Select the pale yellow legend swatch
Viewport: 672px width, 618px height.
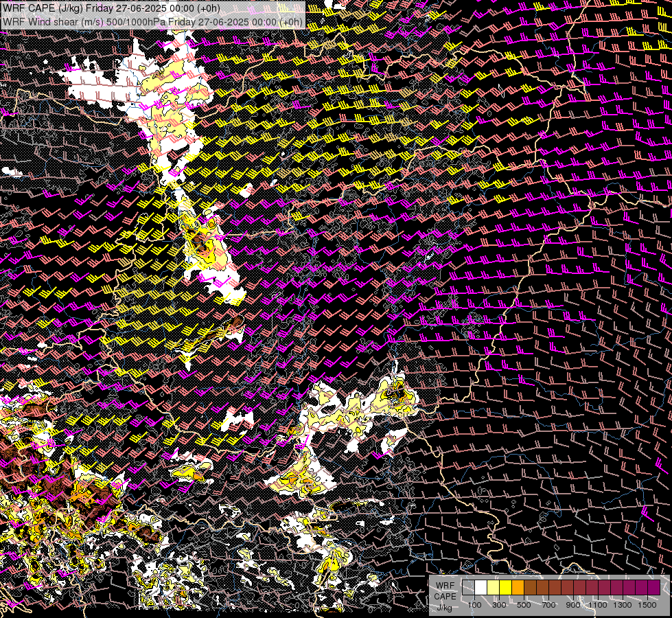494,588
